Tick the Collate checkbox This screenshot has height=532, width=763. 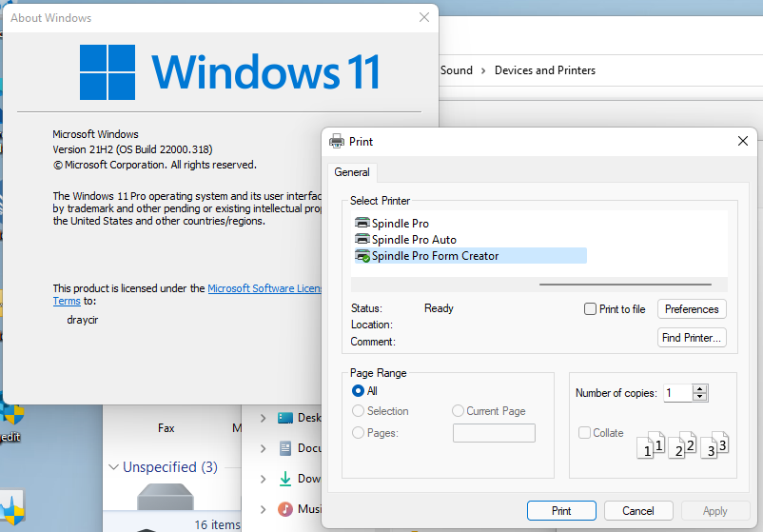pyautogui.click(x=584, y=433)
